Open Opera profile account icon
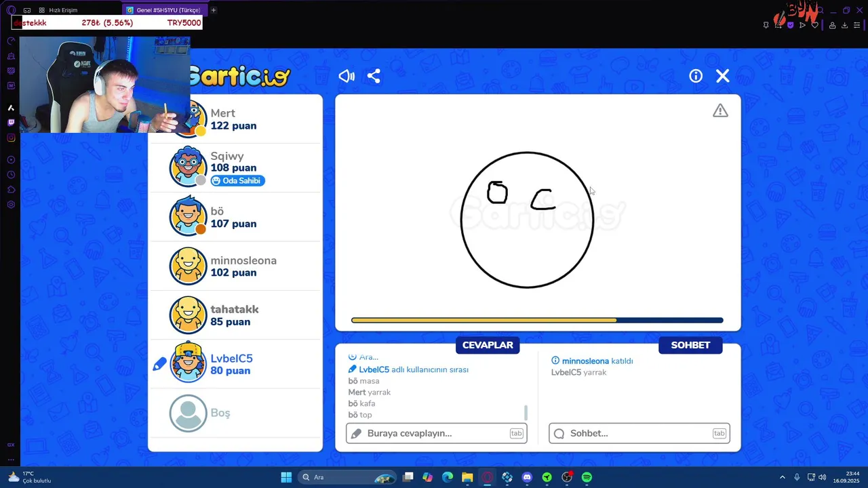Viewport: 868px width, 488px height. [832, 25]
